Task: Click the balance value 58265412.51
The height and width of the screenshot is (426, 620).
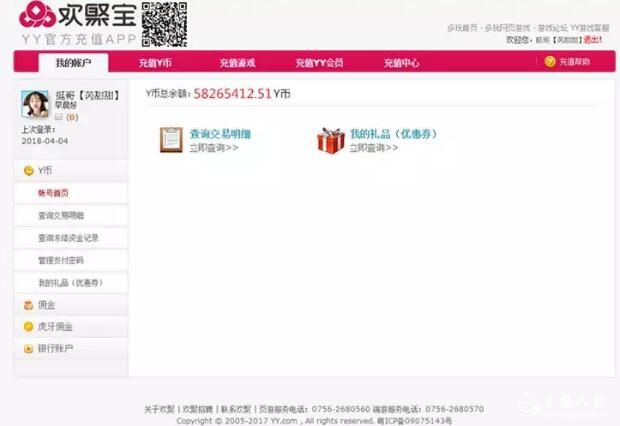Action: [232, 93]
